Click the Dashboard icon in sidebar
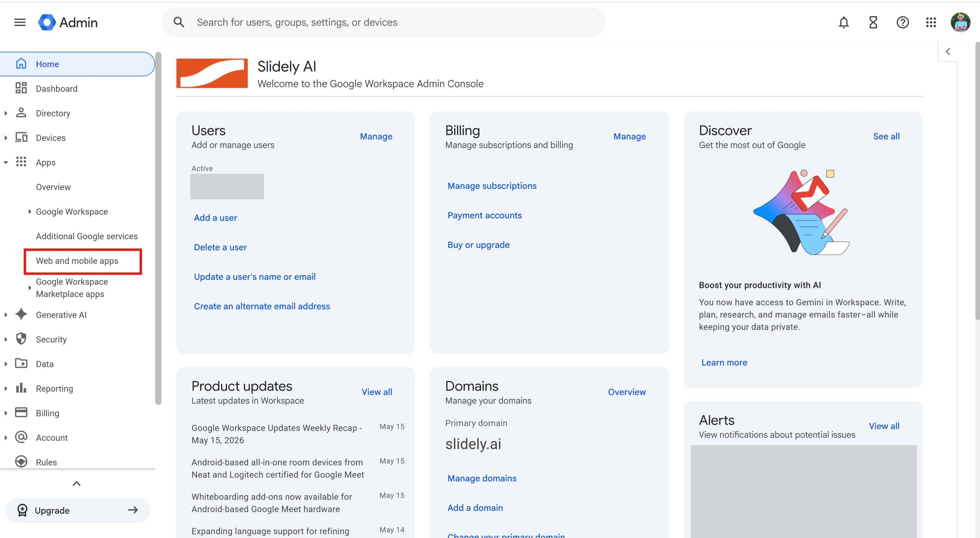Screen dimensions: 980x538 tap(21, 88)
